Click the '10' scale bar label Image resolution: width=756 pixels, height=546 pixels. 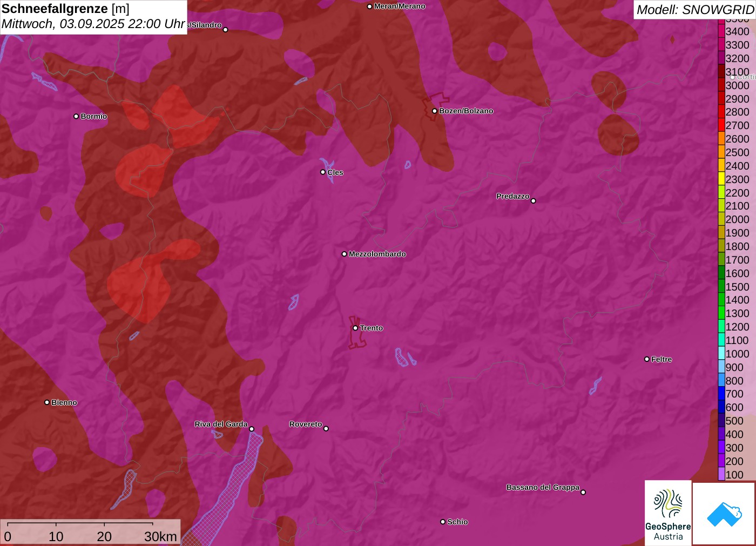click(56, 536)
